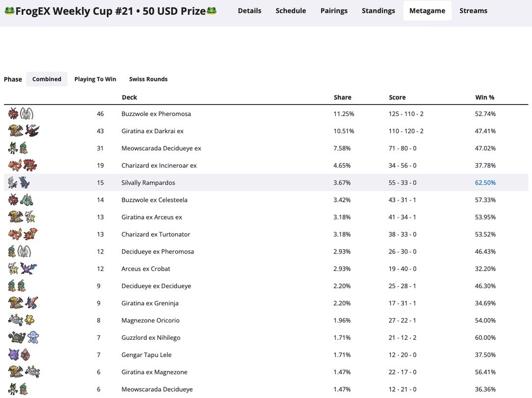
Task: Click the Win % column header
Action: (485, 97)
